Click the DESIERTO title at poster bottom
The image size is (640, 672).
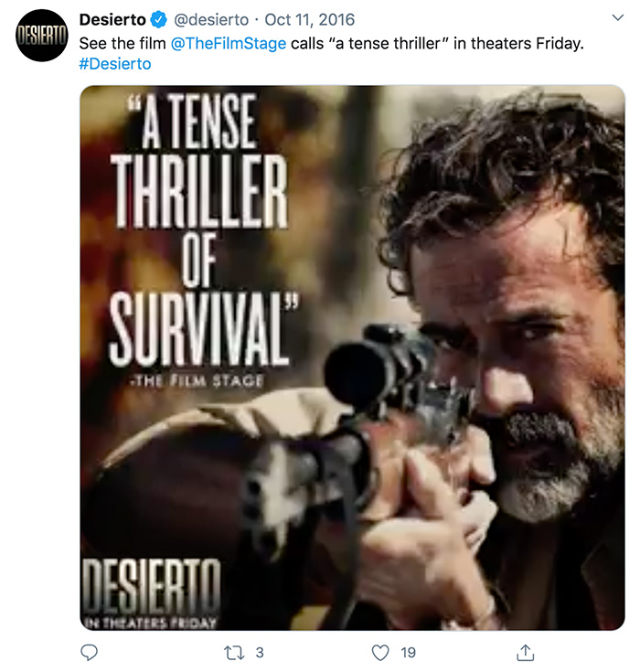(151, 585)
